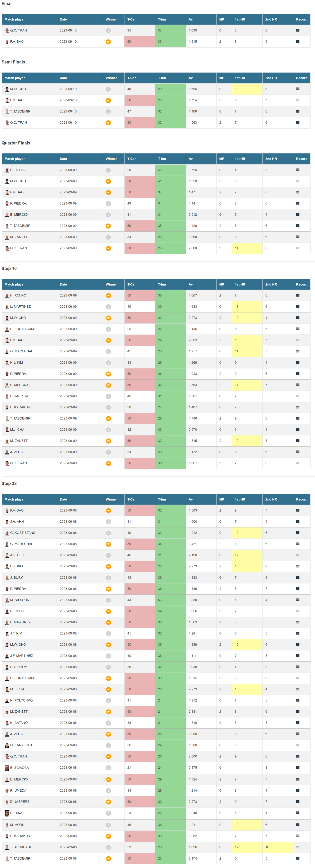This screenshot has height=868, width=315.
Task: Select the Step 16 section heading
Action: [9, 269]
